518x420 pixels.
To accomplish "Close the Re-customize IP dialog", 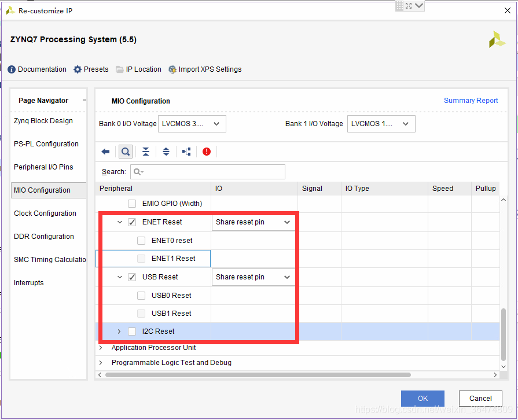I will point(508,10).
